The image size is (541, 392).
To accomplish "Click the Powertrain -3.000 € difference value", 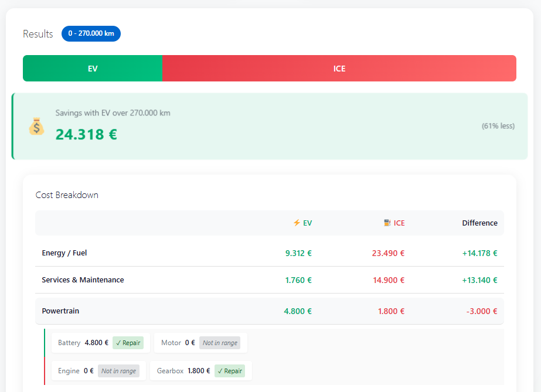I will (482, 311).
